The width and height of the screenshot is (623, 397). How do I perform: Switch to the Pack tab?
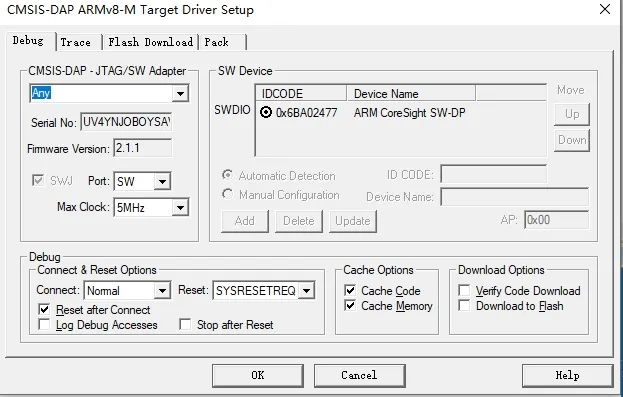[217, 42]
